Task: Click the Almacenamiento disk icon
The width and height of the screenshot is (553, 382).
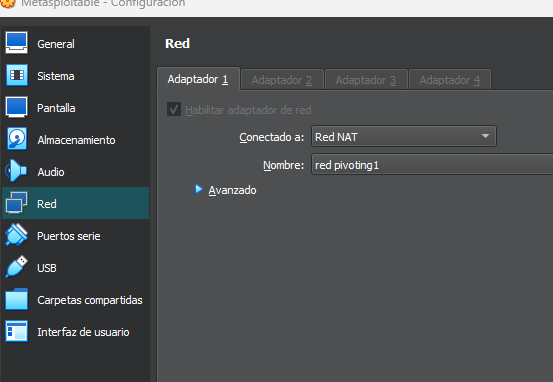Action: pyautogui.click(x=17, y=139)
